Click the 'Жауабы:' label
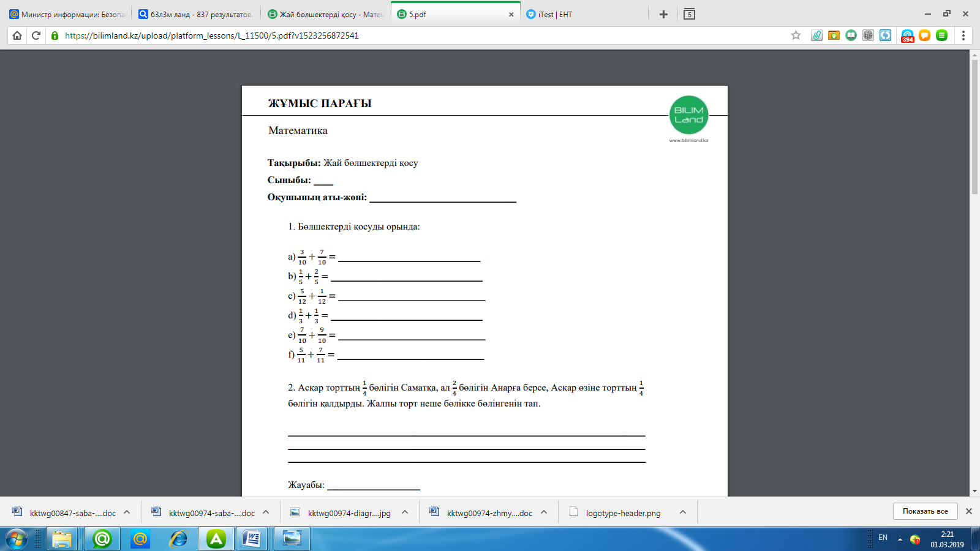The width and height of the screenshot is (980, 551). (306, 485)
